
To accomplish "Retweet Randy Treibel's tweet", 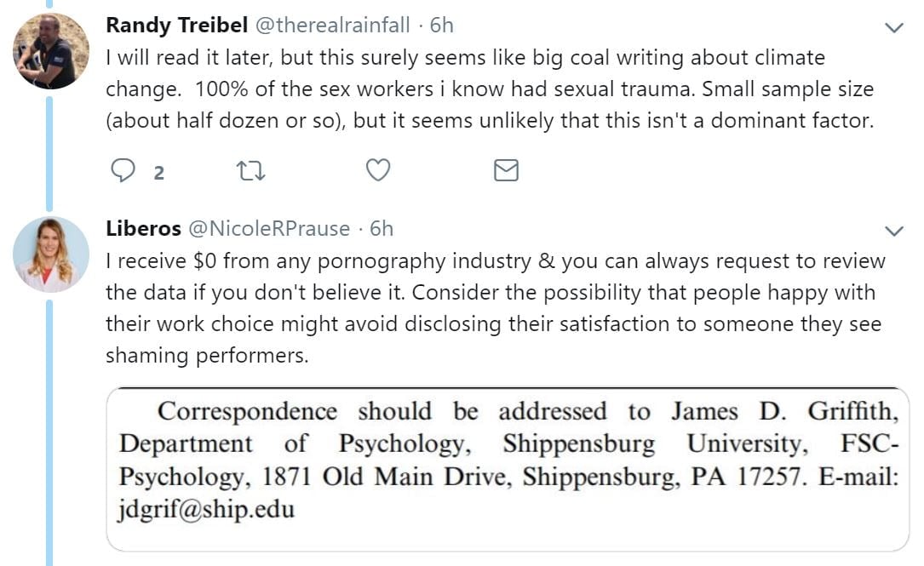I will pyautogui.click(x=250, y=171).
